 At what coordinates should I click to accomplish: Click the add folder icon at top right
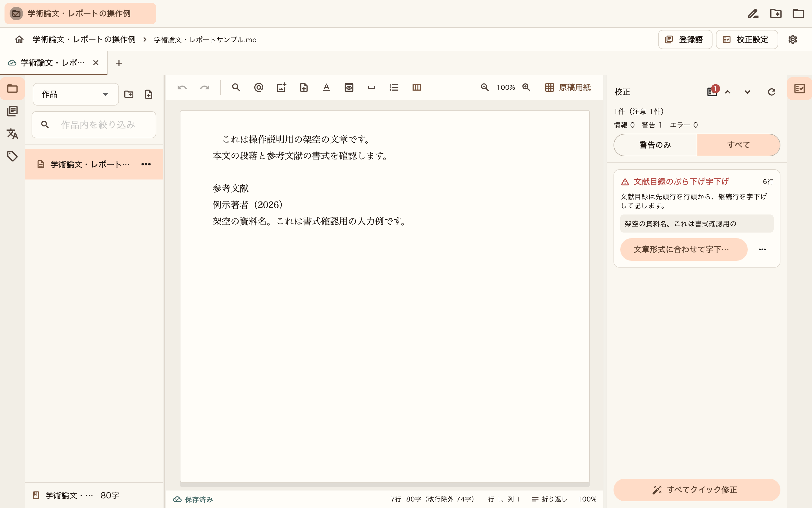[776, 14]
